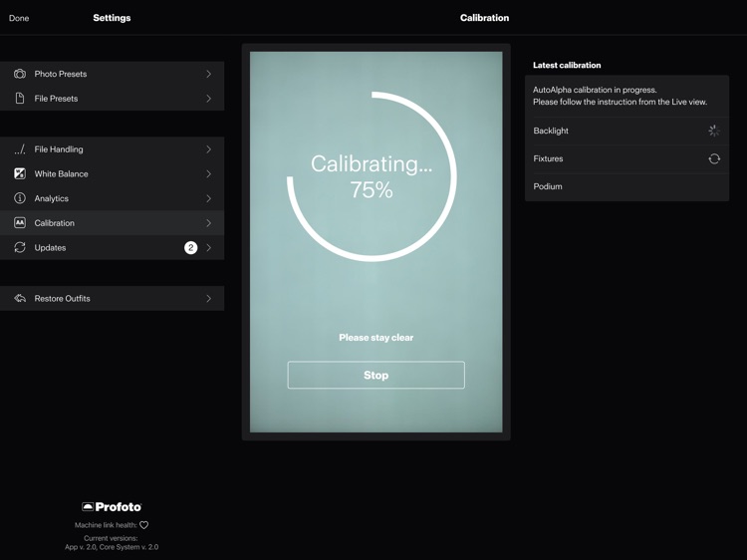Image resolution: width=747 pixels, height=560 pixels.
Task: Click the Podium calibration row
Action: [626, 186]
